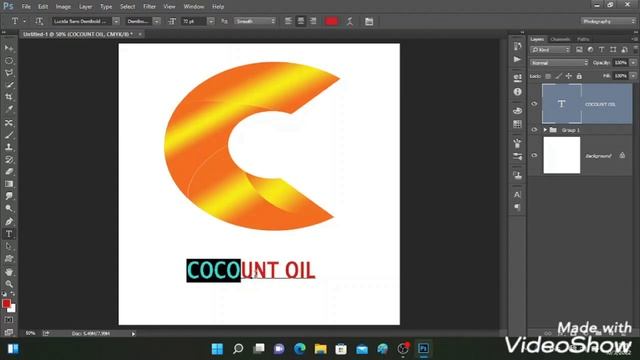This screenshot has width=640, height=360.
Task: Toggle filter for shape layers
Action: (613, 50)
